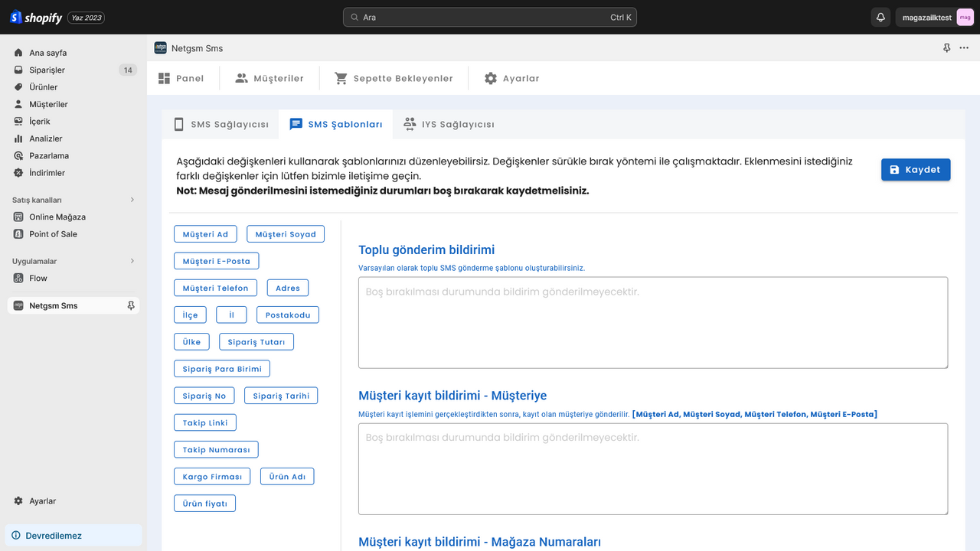
Task: Select the Takip Linki variable chip
Action: 205,422
